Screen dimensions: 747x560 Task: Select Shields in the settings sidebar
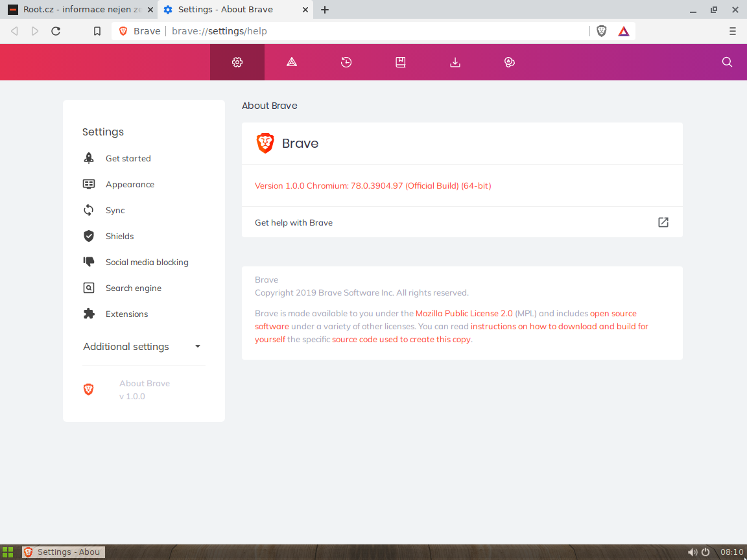(x=119, y=236)
